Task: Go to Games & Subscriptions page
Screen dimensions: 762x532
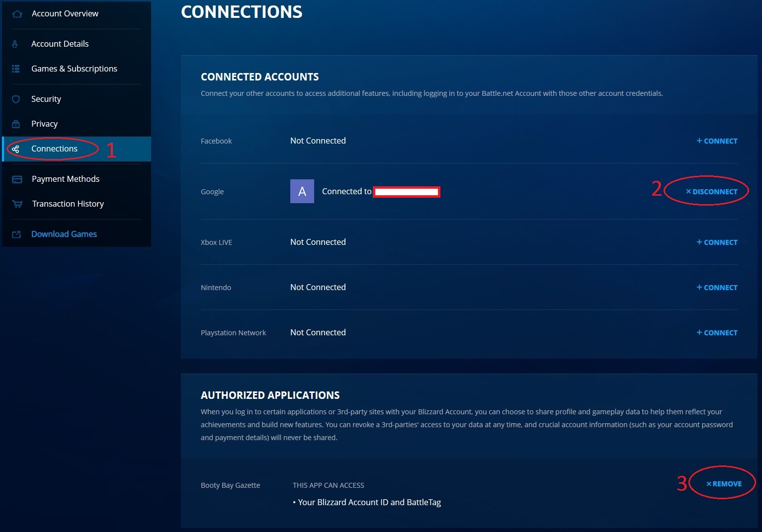Action: click(x=74, y=69)
